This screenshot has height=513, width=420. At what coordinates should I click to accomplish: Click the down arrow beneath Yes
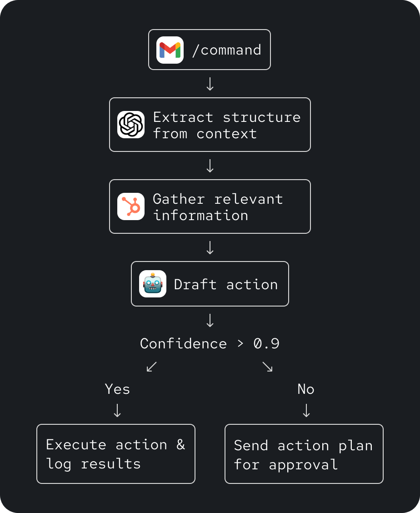coord(117,410)
